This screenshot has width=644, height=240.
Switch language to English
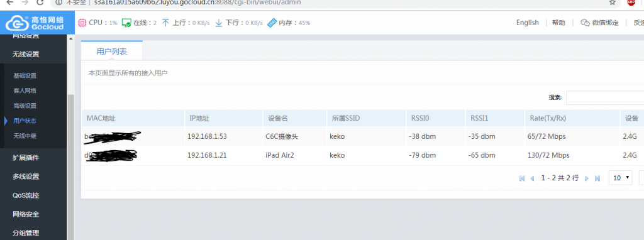click(x=528, y=23)
